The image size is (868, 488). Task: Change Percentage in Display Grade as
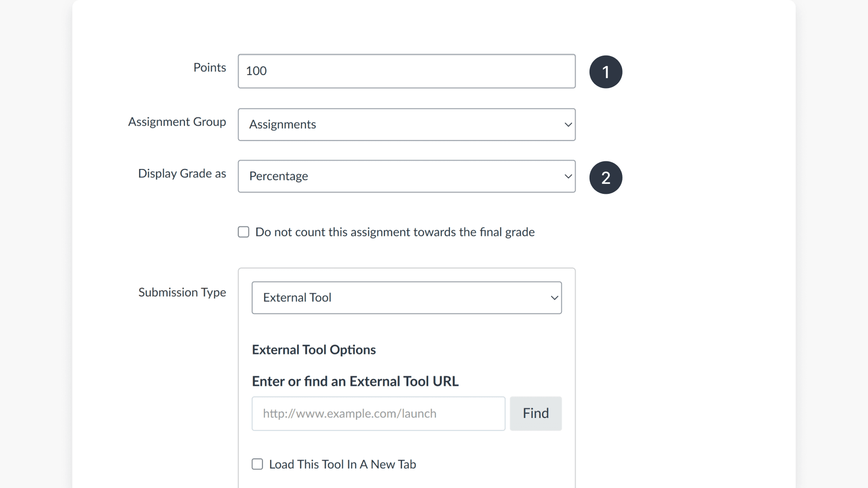click(406, 176)
